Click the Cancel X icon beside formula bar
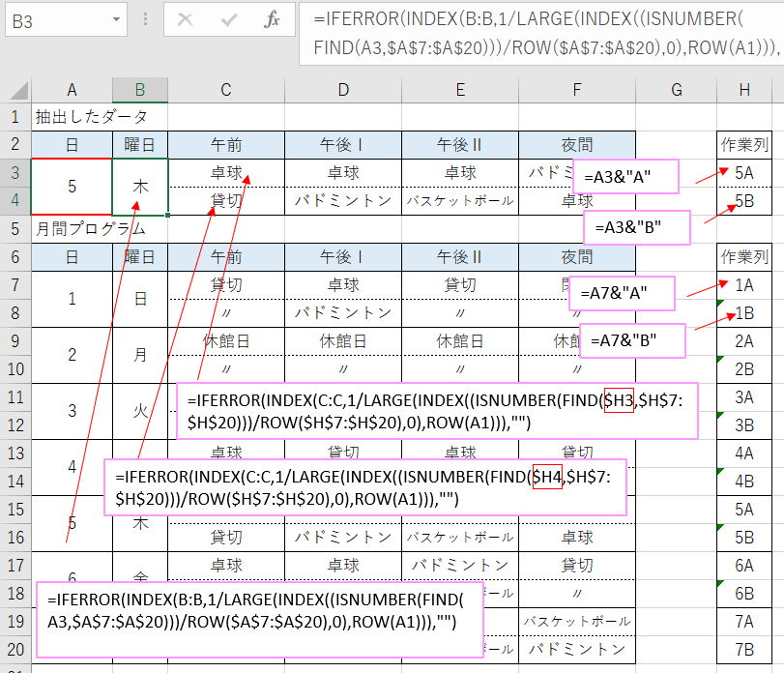The height and width of the screenshot is (673, 784). (x=185, y=20)
